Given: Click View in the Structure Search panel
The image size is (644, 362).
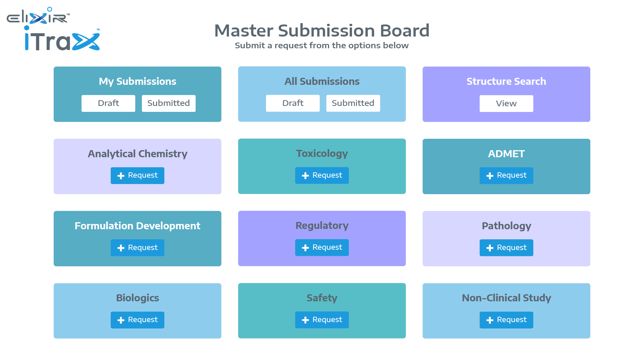Looking at the screenshot, I should [506, 103].
